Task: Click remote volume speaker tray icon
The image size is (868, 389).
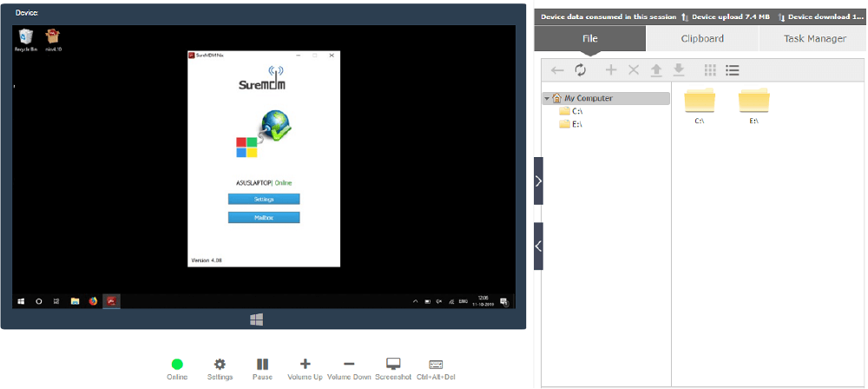Action: [x=439, y=301]
